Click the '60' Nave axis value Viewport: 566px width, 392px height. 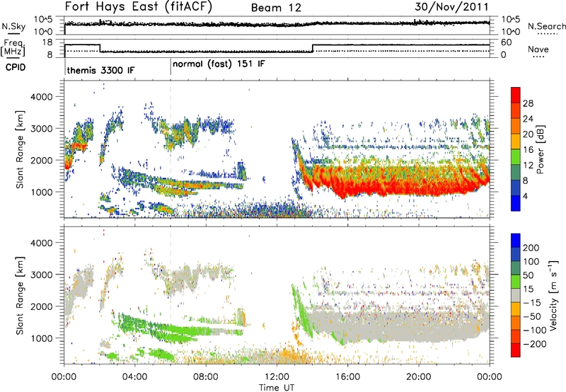click(x=507, y=42)
